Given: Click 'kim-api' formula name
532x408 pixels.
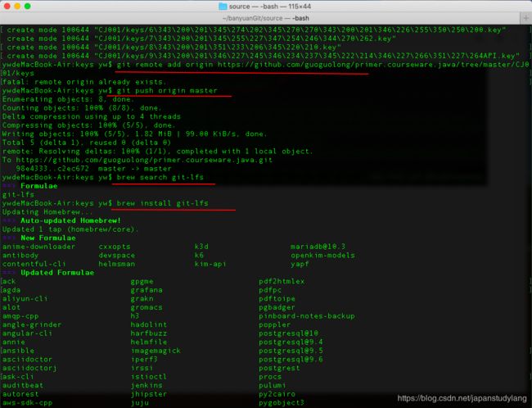Looking at the screenshot, I should point(210,264).
